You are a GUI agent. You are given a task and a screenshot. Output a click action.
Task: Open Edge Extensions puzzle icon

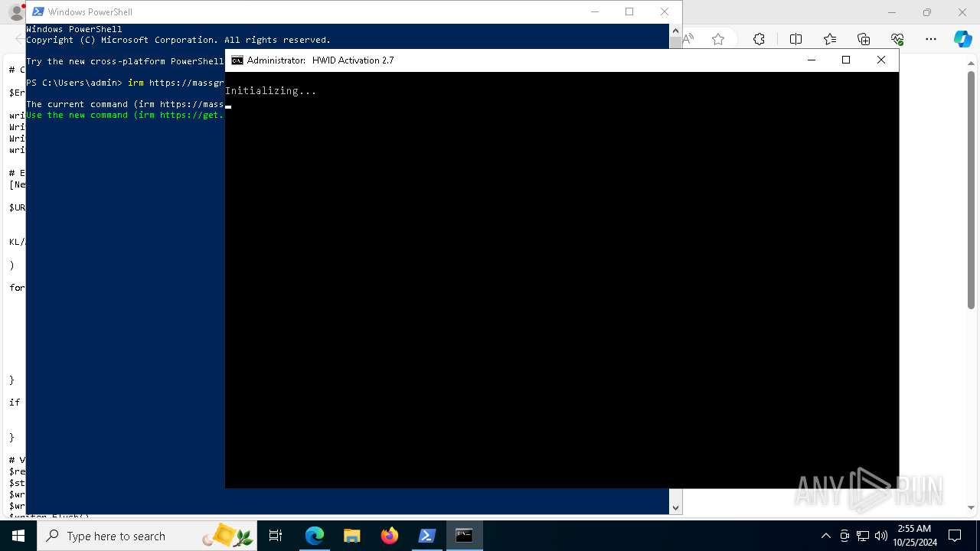coord(759,39)
